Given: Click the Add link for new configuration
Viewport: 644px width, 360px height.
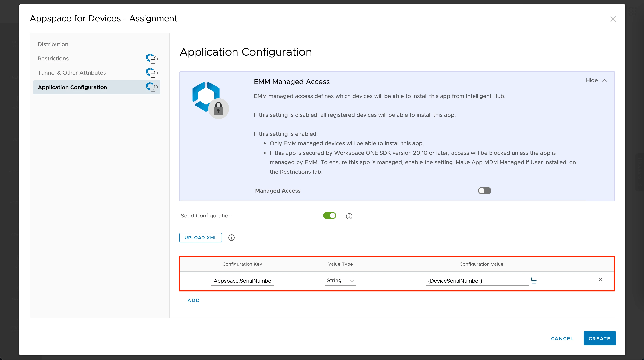Looking at the screenshot, I should click(193, 300).
